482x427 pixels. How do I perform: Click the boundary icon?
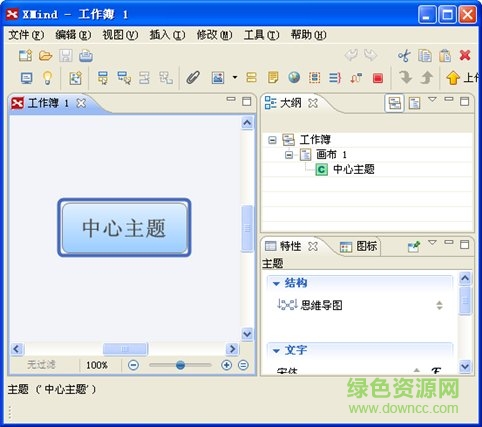[314, 78]
